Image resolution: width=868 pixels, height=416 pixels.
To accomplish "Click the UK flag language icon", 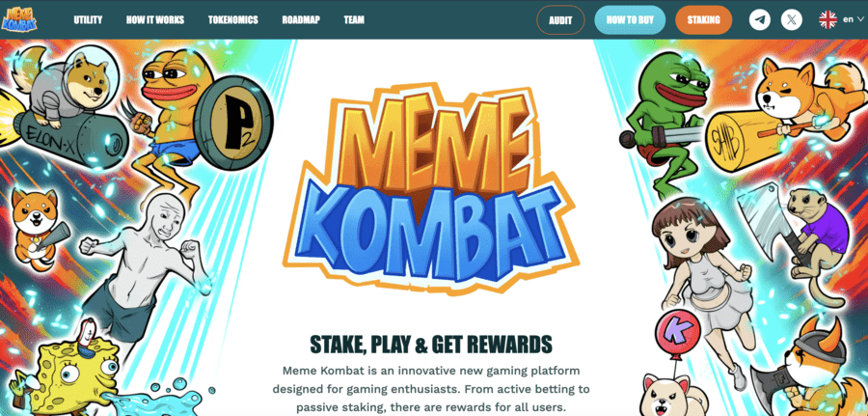I will [827, 20].
